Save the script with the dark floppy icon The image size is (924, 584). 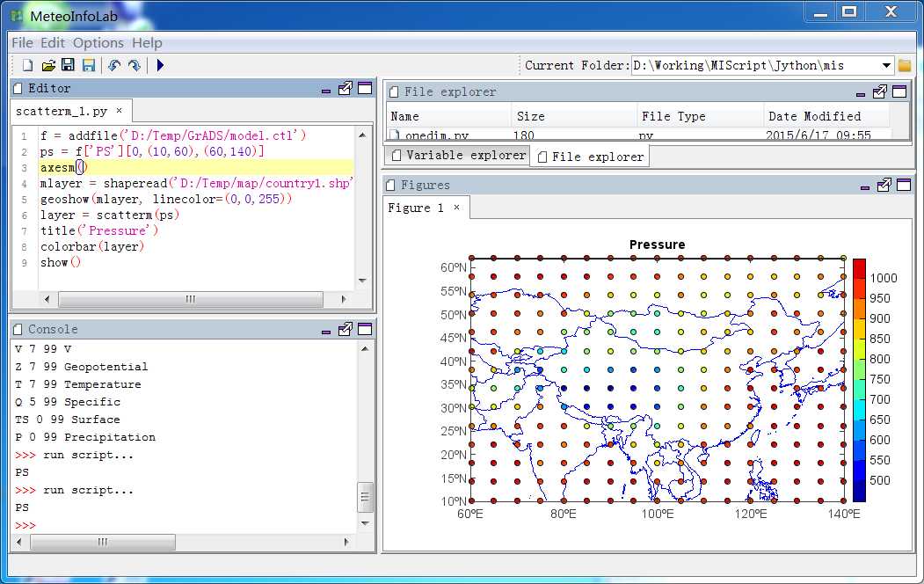coord(69,65)
